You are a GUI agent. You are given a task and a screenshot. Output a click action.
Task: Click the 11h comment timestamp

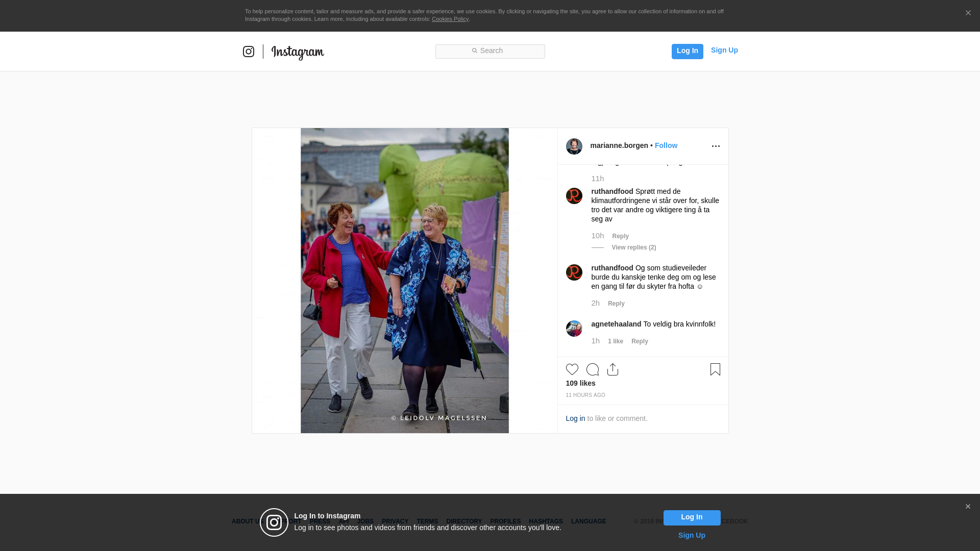coord(598,179)
